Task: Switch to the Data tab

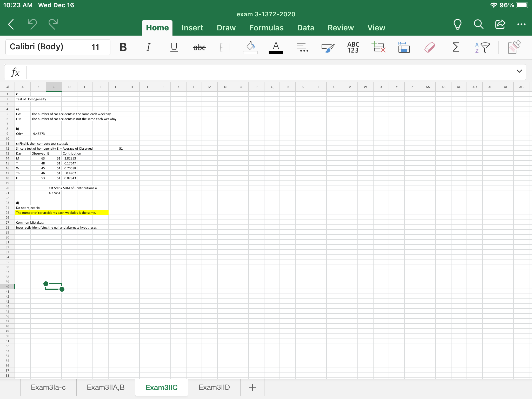Action: click(x=305, y=28)
